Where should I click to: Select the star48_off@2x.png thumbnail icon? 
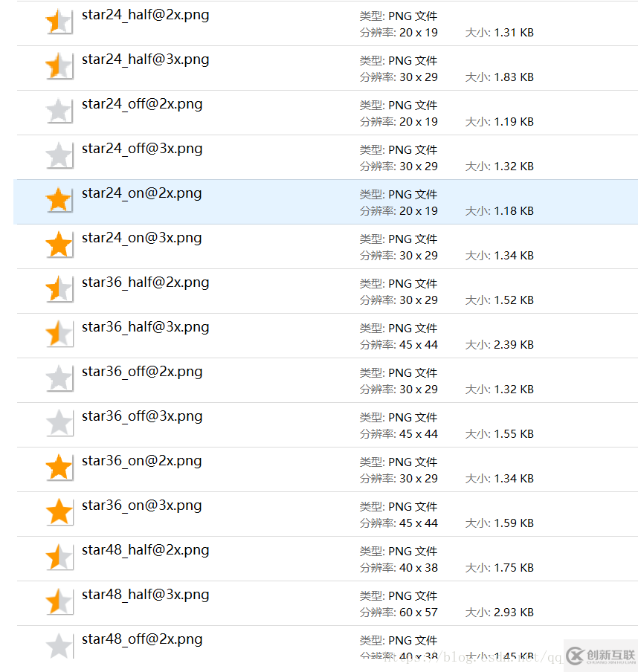click(59, 645)
